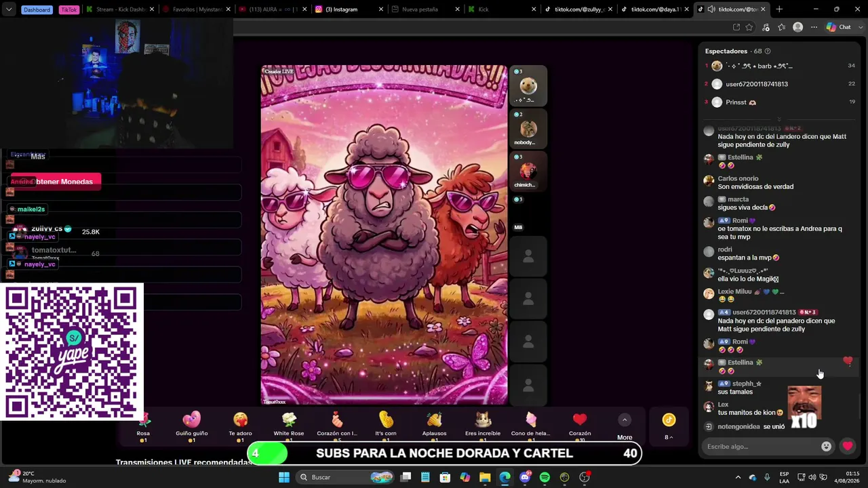Open the browser tab list dropdown
The width and height of the screenshot is (868, 488).
click(9, 9)
